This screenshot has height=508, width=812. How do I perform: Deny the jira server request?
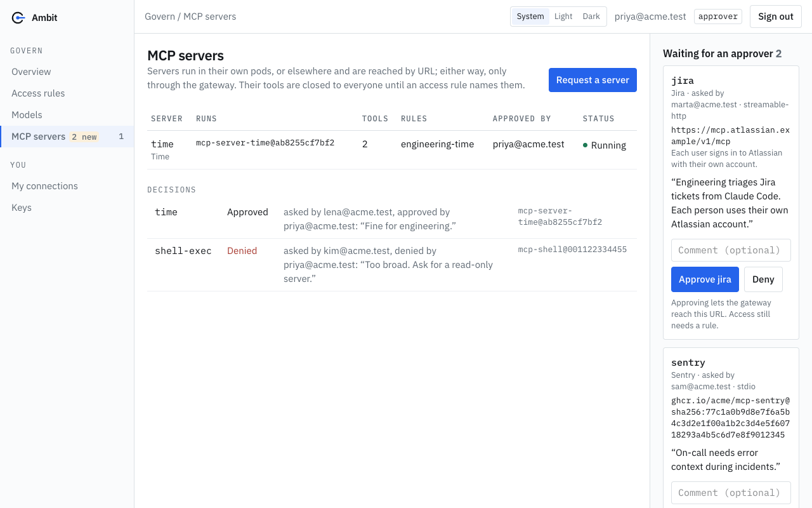tap(763, 279)
